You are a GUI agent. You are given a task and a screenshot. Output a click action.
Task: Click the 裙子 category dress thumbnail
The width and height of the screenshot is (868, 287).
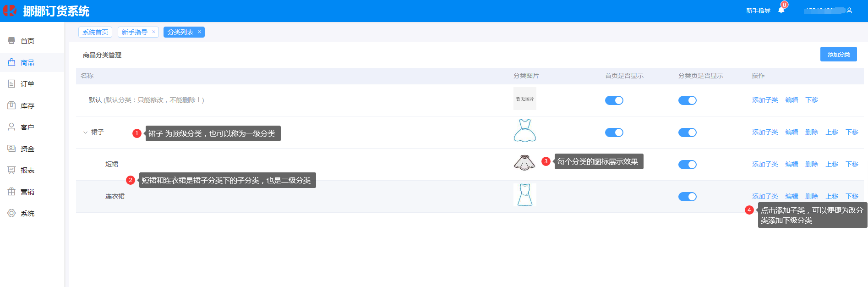tap(524, 131)
